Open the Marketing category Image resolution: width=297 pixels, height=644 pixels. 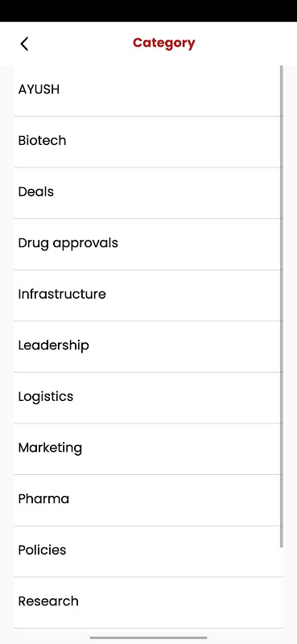(148, 449)
